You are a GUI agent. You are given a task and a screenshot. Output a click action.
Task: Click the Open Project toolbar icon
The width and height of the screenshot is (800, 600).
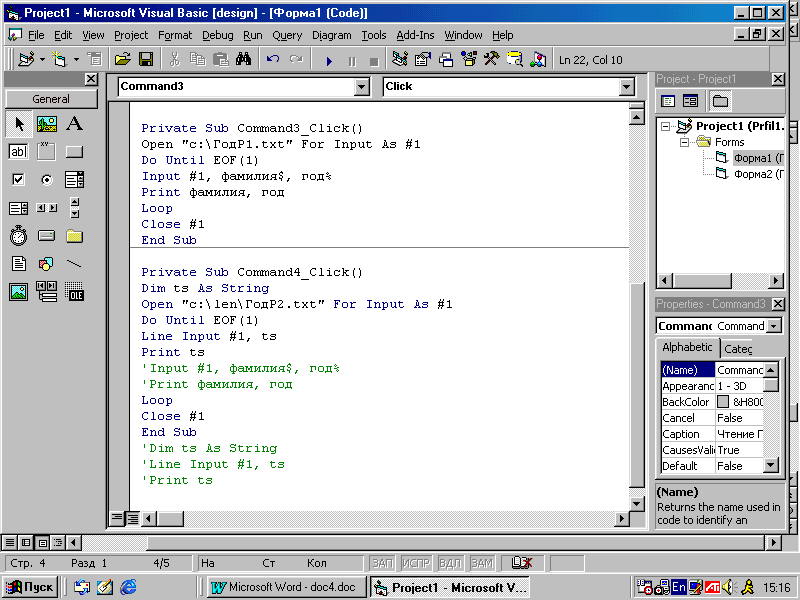(122, 60)
